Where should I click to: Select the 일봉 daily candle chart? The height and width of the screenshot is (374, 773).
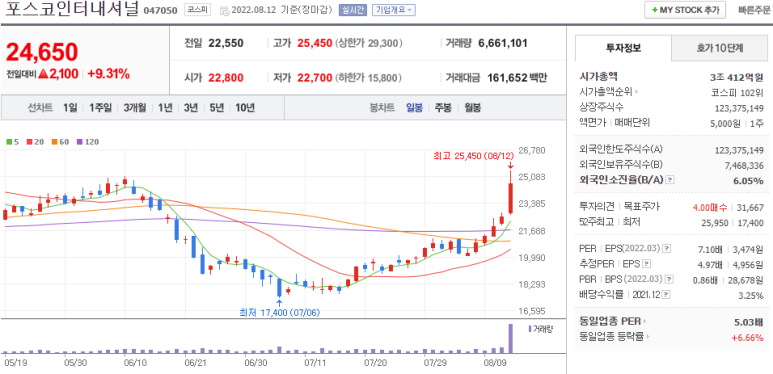click(414, 108)
